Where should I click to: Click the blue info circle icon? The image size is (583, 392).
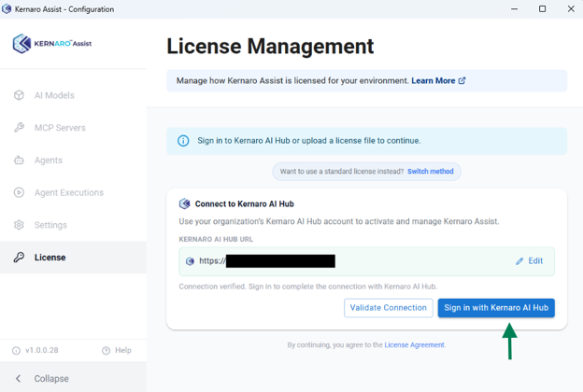click(x=183, y=141)
